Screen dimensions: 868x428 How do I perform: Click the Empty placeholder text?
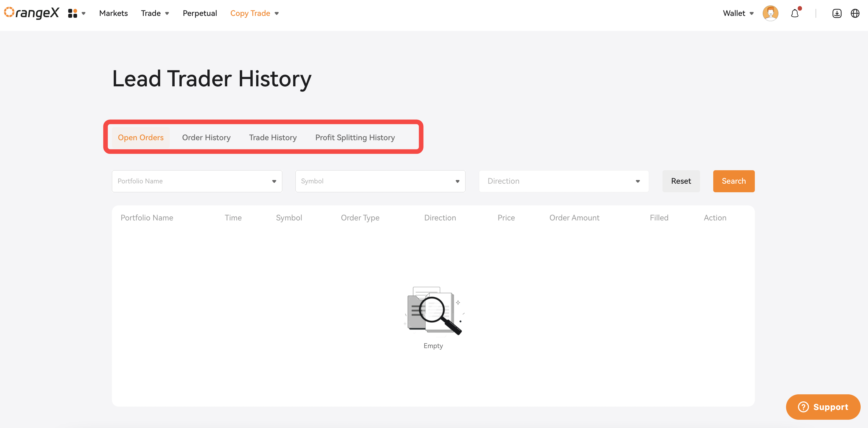point(433,346)
